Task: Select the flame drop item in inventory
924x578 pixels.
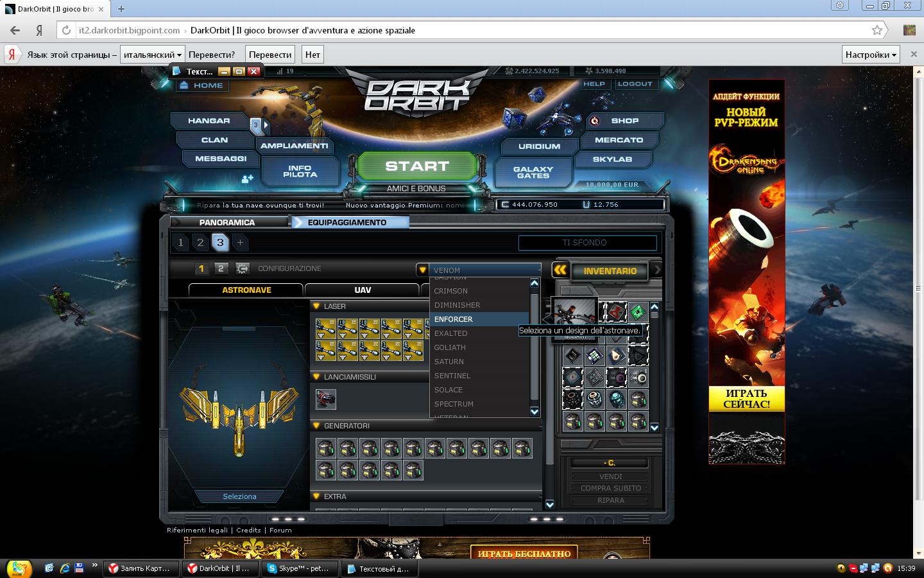Action: [615, 355]
